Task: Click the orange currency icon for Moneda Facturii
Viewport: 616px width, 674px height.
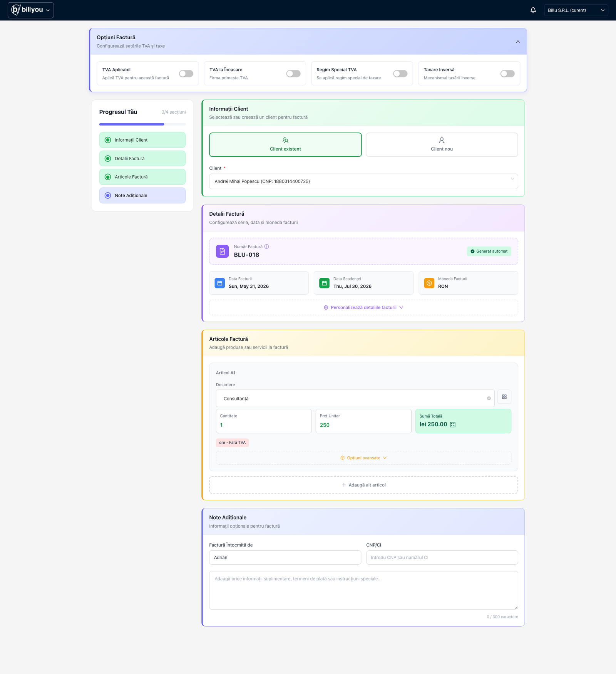Action: [x=429, y=283]
